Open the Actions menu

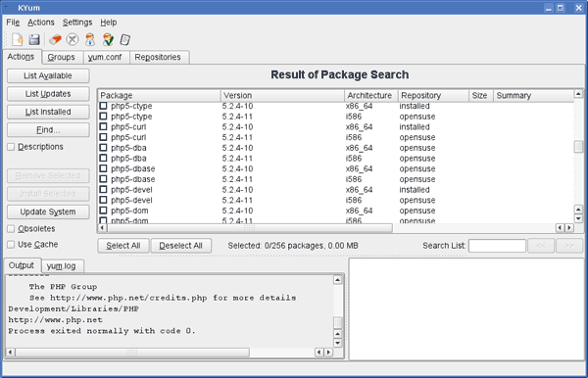(x=41, y=23)
